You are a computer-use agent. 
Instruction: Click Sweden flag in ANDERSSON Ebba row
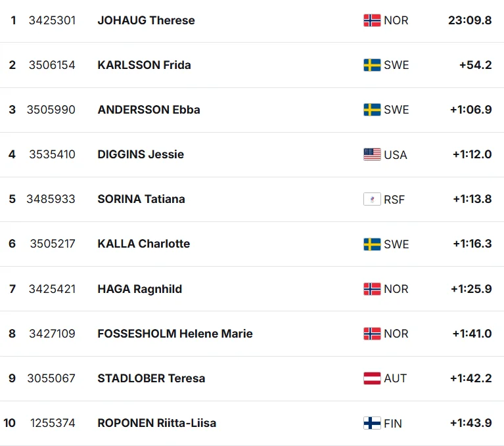[372, 110]
